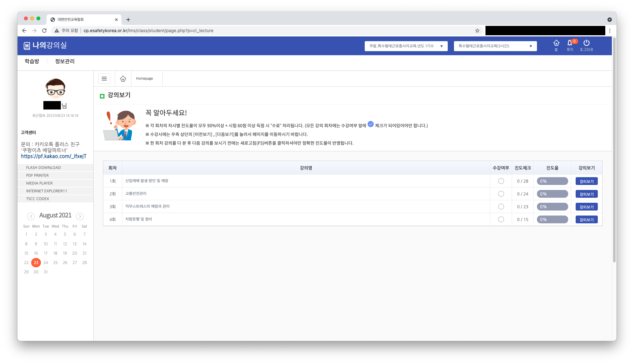634x364 pixels.
Task: Bookmark page with star icon
Action: pyautogui.click(x=477, y=31)
